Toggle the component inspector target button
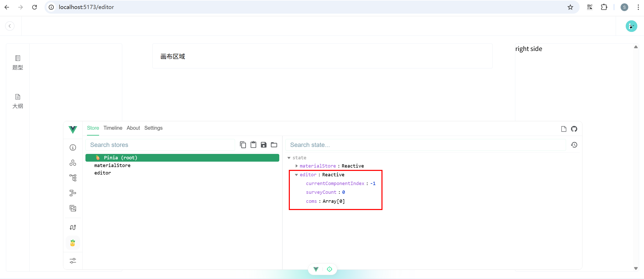644x279 pixels. point(329,269)
